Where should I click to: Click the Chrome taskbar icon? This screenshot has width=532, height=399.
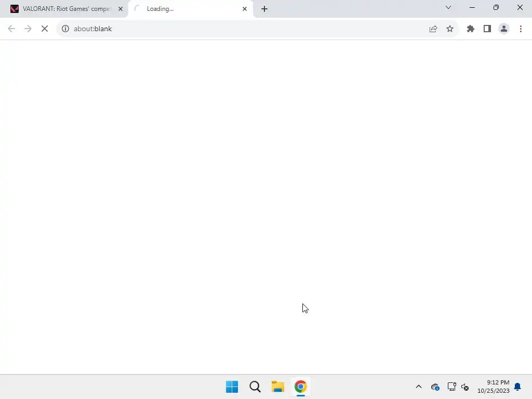click(301, 387)
